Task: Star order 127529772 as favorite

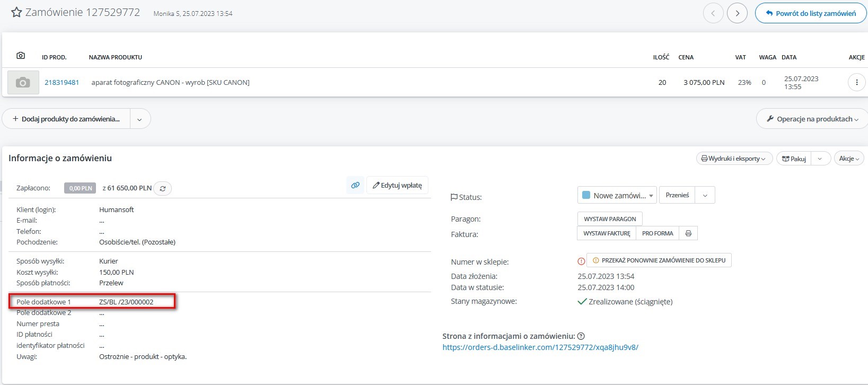Action: 16,12
